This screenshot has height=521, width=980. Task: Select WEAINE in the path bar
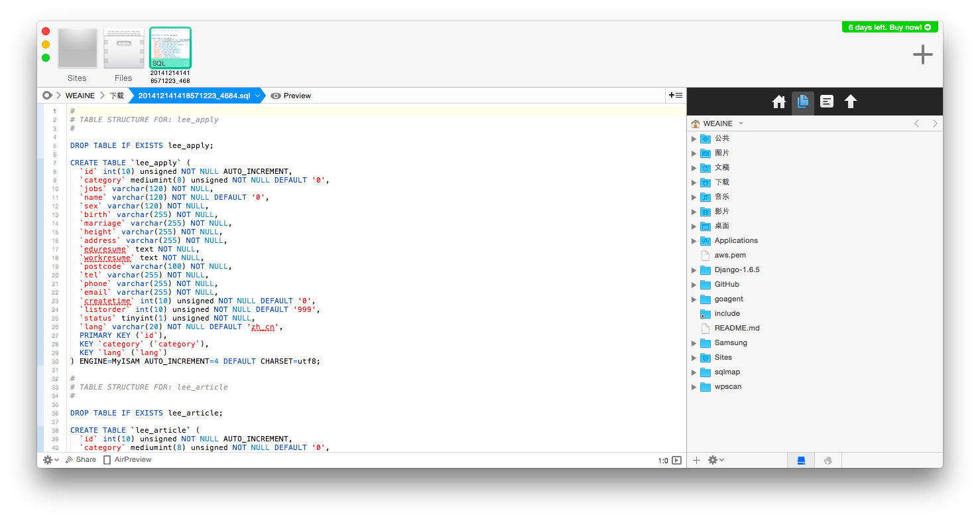[x=80, y=96]
